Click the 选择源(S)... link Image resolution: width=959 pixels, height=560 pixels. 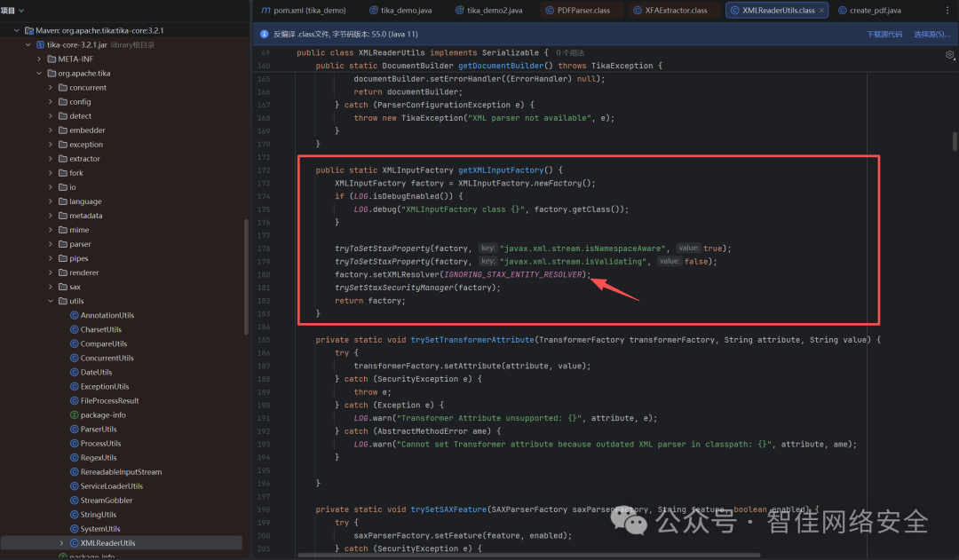pos(931,35)
